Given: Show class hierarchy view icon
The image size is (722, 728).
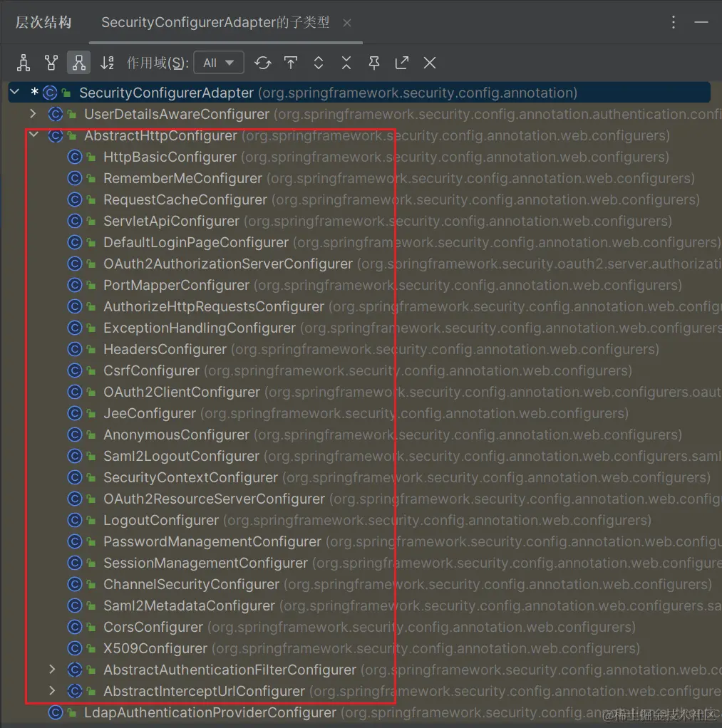Looking at the screenshot, I should [x=24, y=63].
